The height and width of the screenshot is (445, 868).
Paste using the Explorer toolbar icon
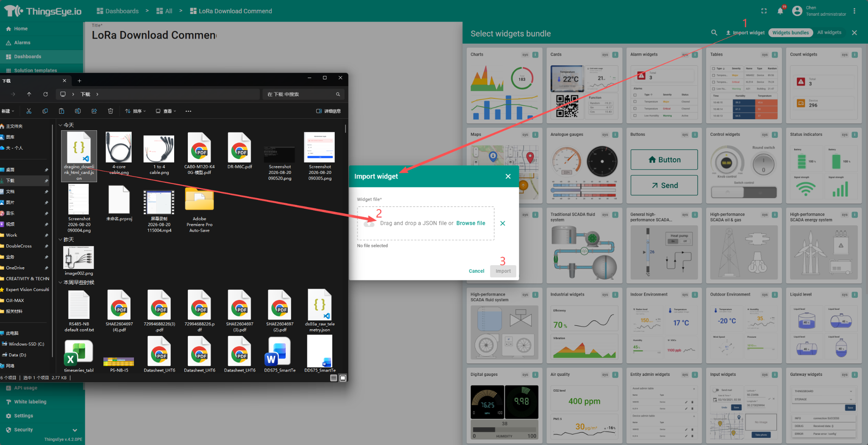tap(61, 111)
